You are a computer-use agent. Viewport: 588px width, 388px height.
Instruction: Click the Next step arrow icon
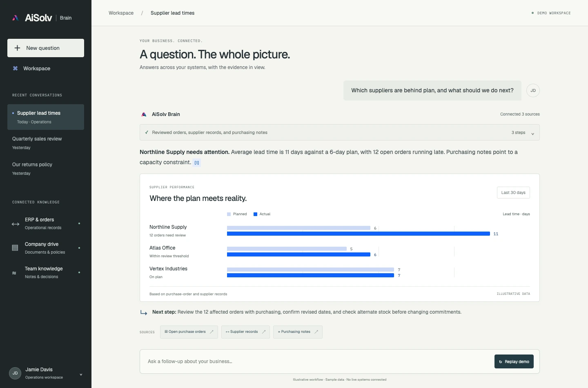144,312
